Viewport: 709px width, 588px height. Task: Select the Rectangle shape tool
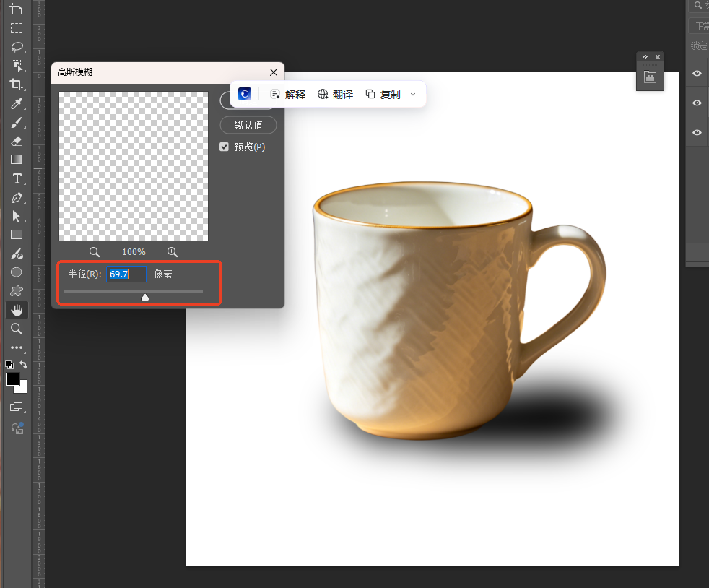(x=17, y=235)
